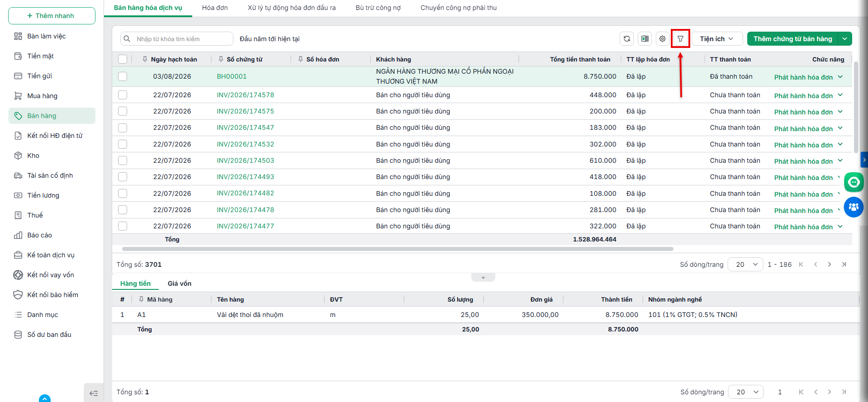Refresh the sales voucher list

pos(626,39)
